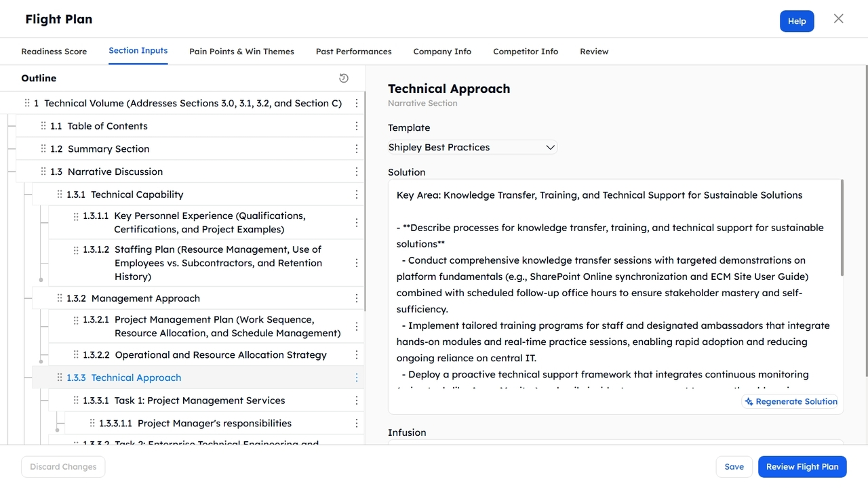Click the Help button
The width and height of the screenshot is (868, 488).
click(x=797, y=21)
